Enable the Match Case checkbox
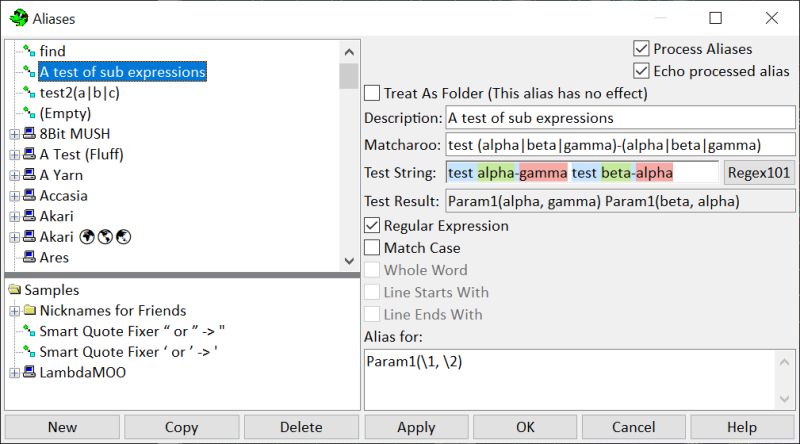Image resolution: width=800 pixels, height=444 pixels. (372, 248)
